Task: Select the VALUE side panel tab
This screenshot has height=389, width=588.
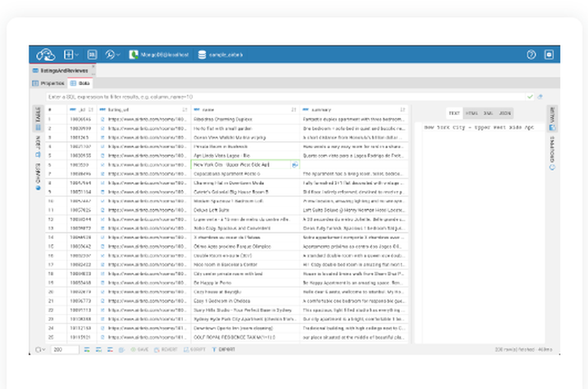Action: [552, 119]
